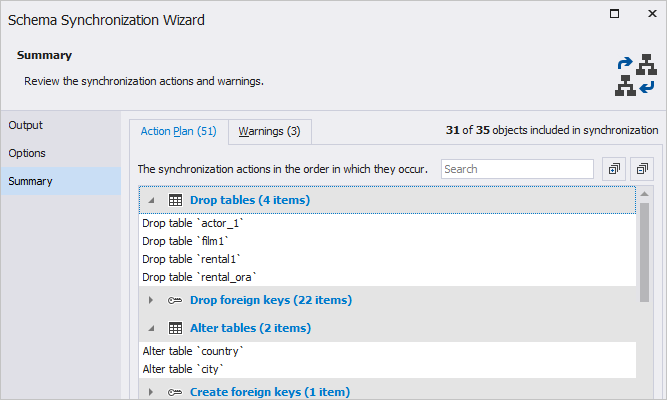Click the key icon beside Create foreign keys
Image resolution: width=667 pixels, height=400 pixels.
[175, 392]
